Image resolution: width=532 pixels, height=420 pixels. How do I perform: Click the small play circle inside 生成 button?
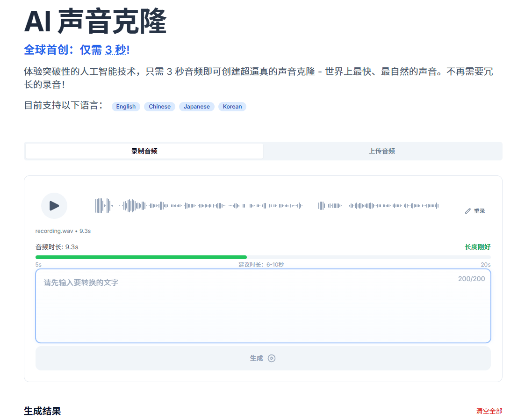pyautogui.click(x=272, y=358)
